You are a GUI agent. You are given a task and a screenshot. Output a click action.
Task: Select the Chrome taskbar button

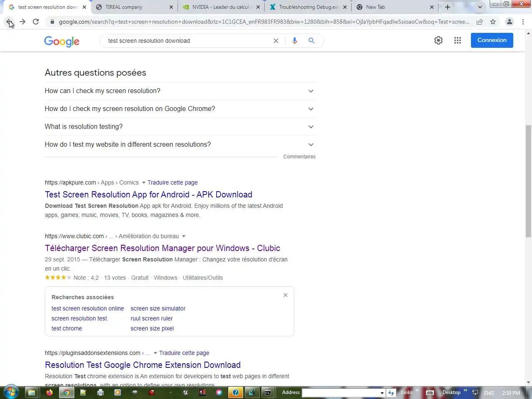[66, 392]
